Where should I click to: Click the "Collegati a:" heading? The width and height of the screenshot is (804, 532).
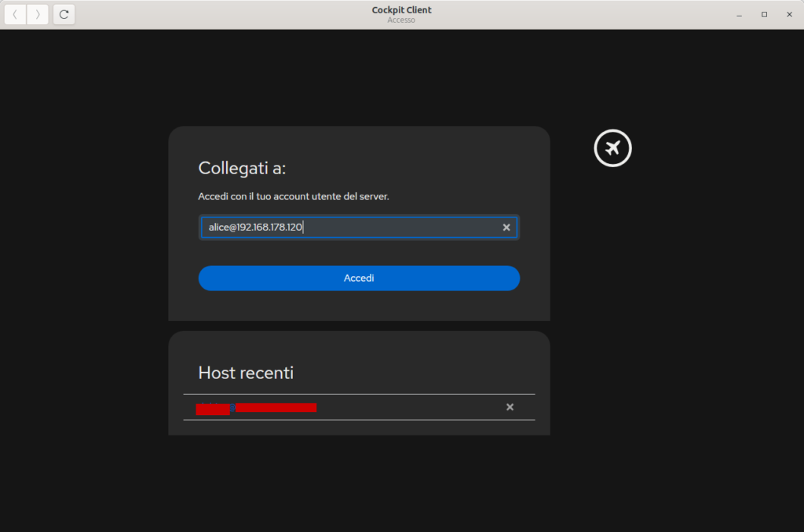click(x=242, y=168)
